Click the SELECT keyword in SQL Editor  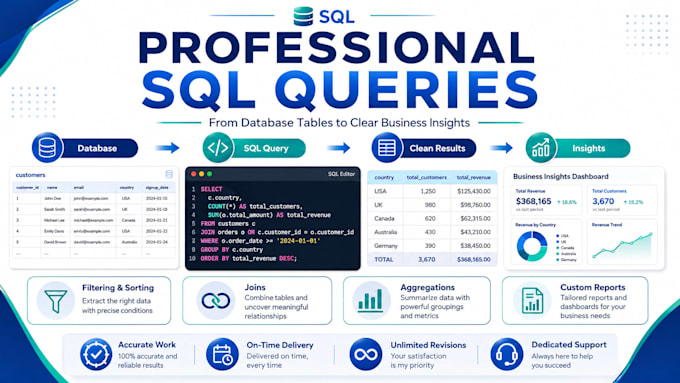coord(212,189)
